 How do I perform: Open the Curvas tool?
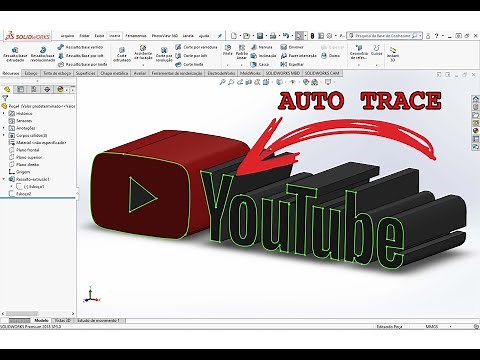point(377,50)
